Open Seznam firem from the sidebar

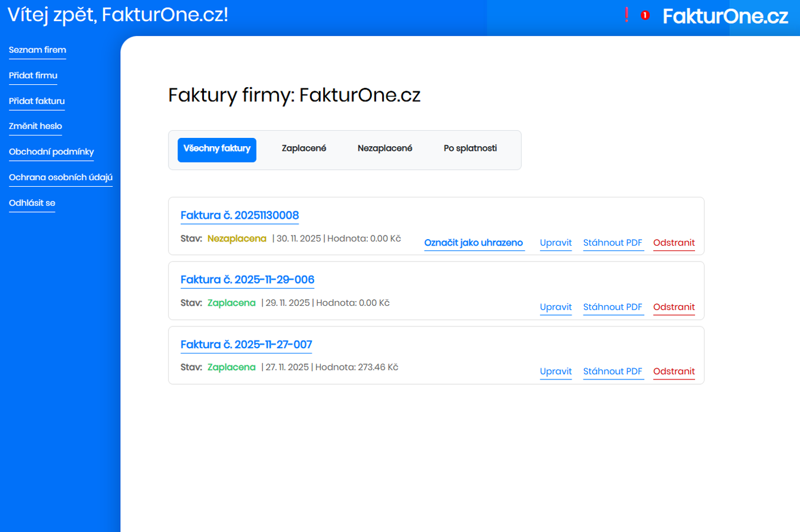[37, 50]
